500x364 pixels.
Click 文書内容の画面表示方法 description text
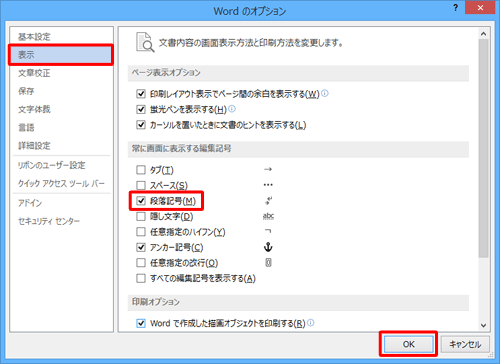coord(251,43)
